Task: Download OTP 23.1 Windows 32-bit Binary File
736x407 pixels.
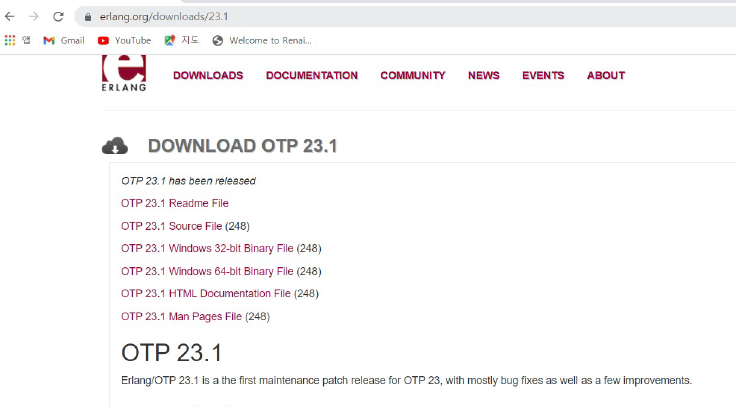Action: click(x=207, y=248)
